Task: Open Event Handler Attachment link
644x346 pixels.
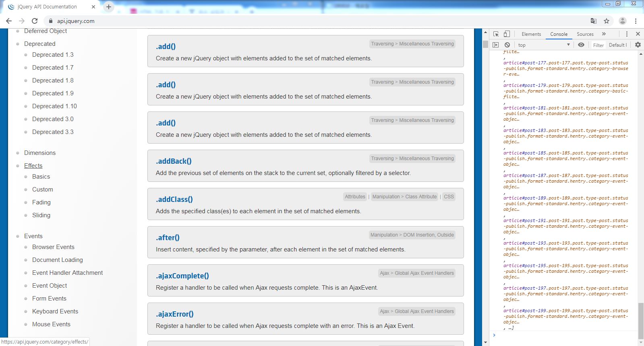Action: [x=67, y=273]
